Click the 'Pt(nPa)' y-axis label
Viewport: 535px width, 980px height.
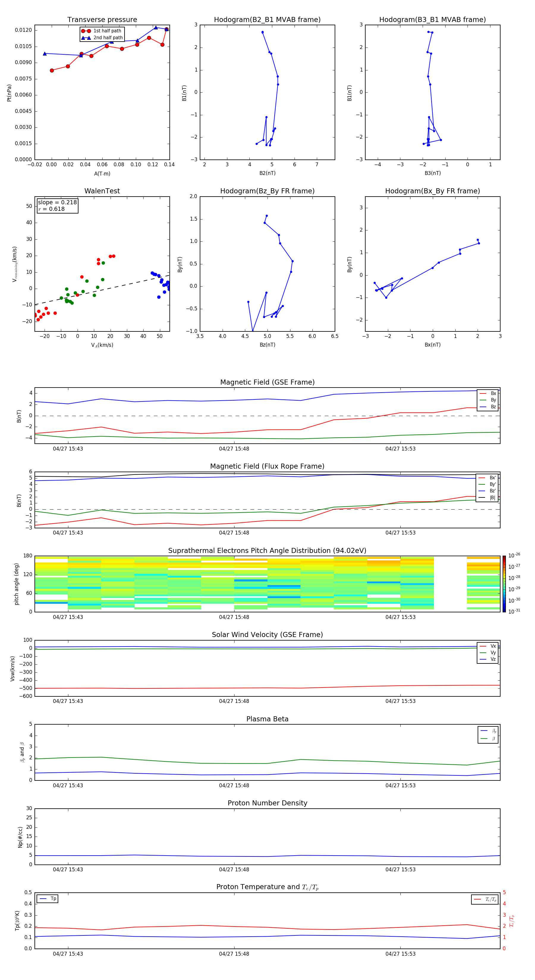(9, 93)
